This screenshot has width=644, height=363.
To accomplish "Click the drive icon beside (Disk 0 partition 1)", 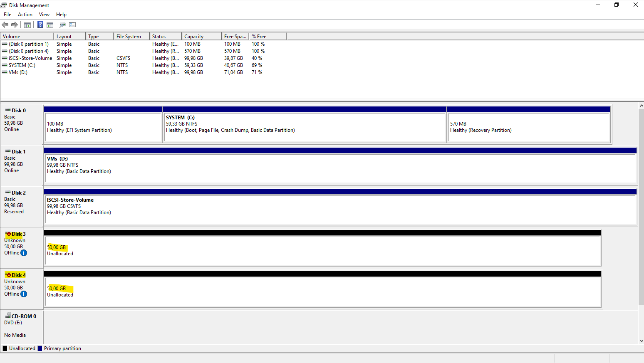I will click(5, 44).
